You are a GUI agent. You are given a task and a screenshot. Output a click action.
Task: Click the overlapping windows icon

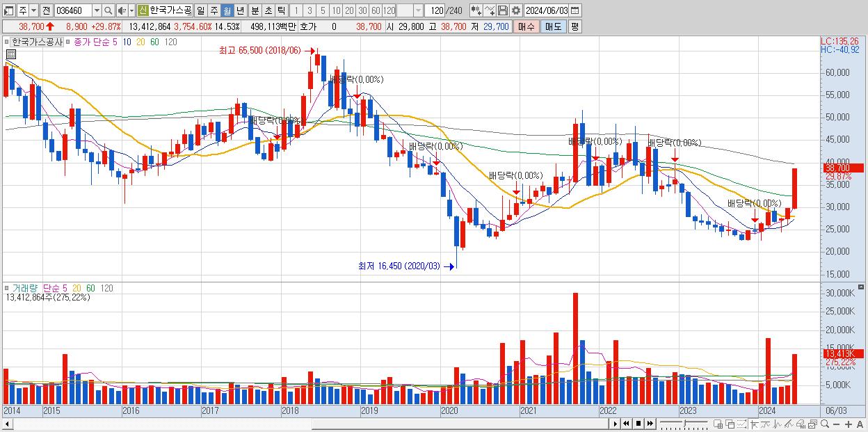pos(730,424)
